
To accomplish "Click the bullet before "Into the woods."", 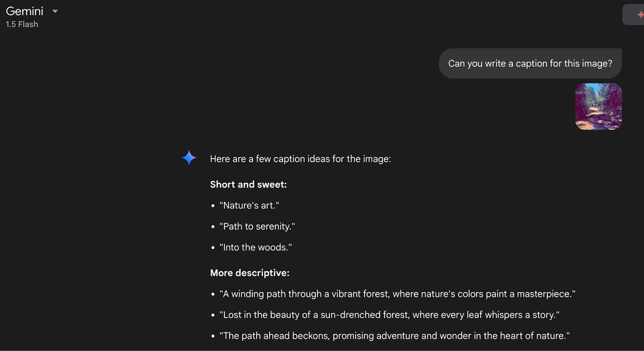I will pyautogui.click(x=213, y=248).
